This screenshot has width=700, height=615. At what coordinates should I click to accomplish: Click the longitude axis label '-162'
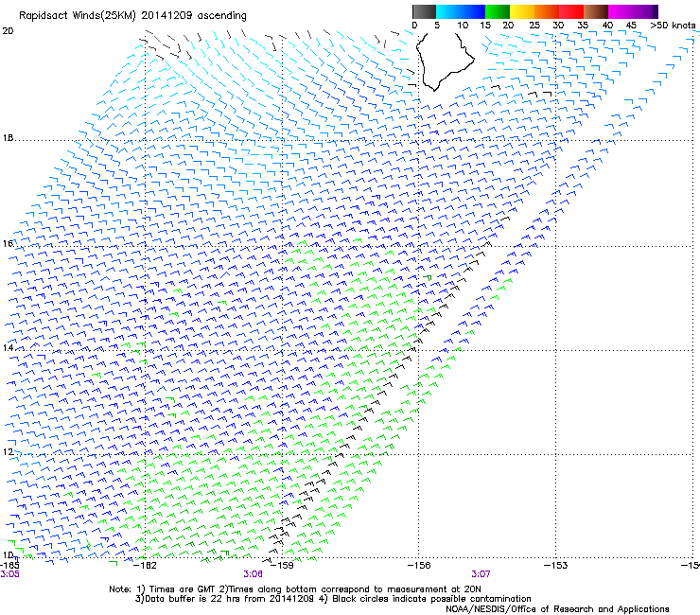point(145,566)
